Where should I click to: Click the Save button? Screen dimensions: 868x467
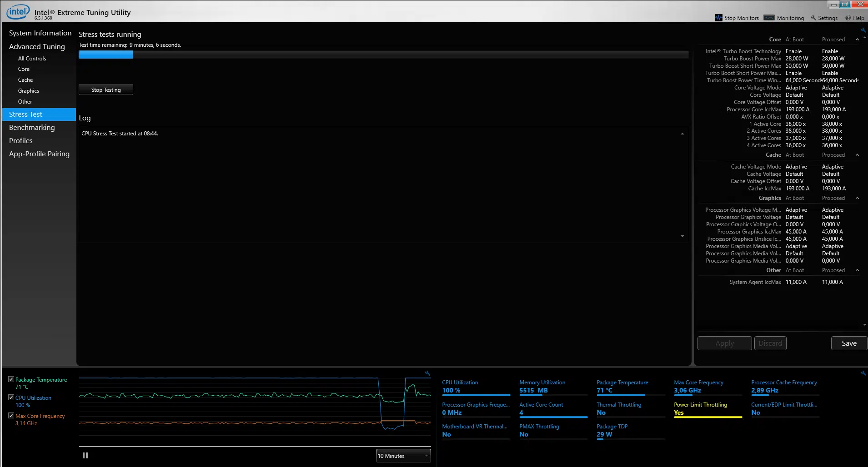[x=848, y=343]
